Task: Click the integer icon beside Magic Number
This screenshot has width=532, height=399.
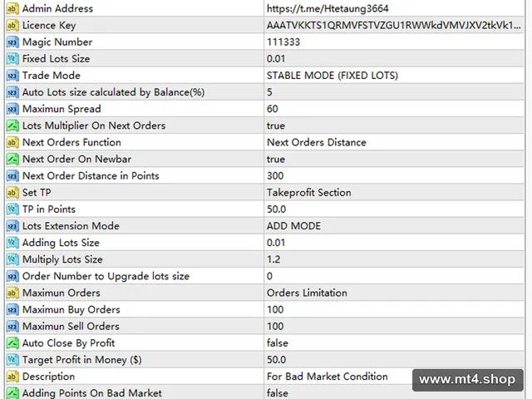Action: 12,42
